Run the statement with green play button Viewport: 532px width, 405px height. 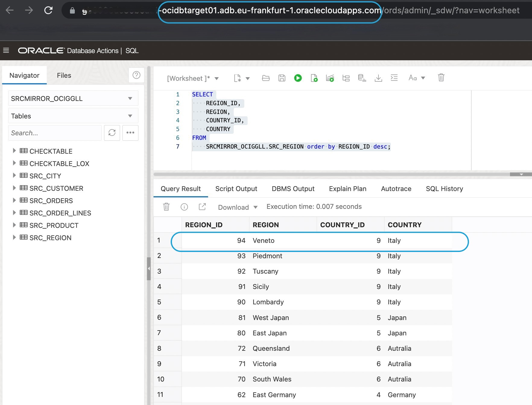[x=298, y=78]
